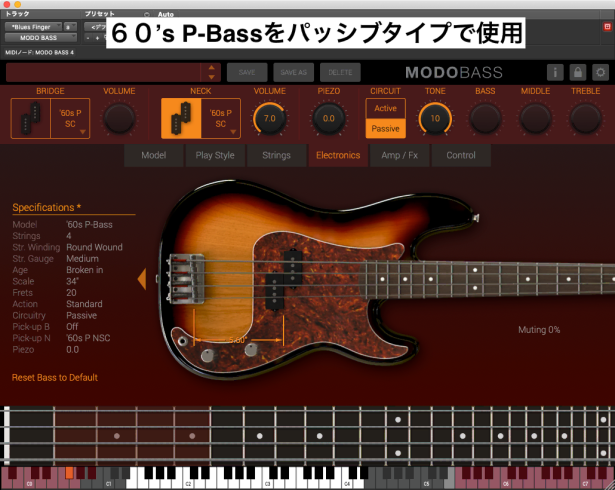Click the Muting 0% label

tap(539, 330)
